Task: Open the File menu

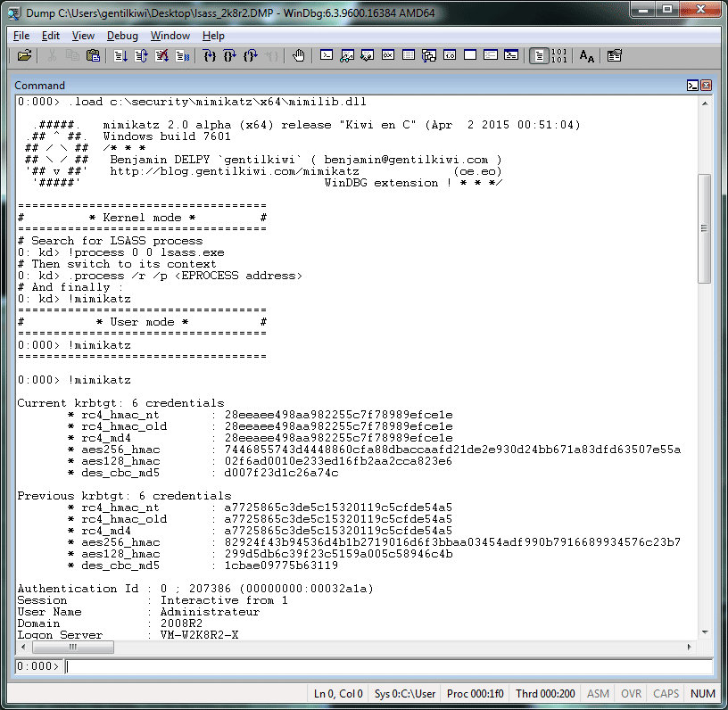Action: pos(21,36)
